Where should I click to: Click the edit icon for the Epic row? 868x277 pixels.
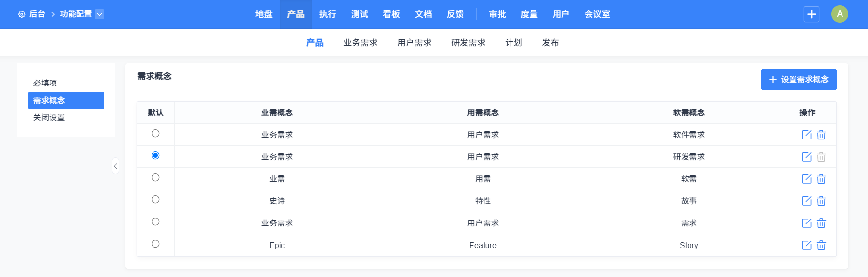point(806,245)
